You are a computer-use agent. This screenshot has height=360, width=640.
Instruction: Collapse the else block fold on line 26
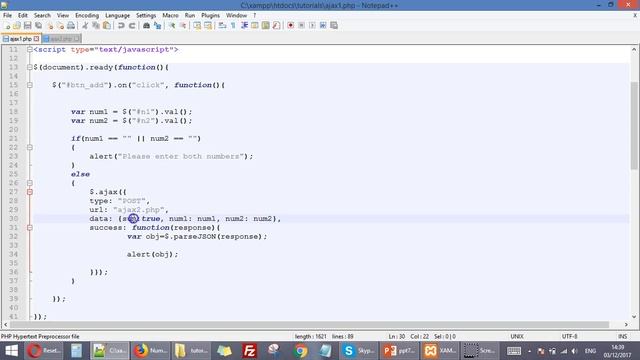tap(29, 183)
